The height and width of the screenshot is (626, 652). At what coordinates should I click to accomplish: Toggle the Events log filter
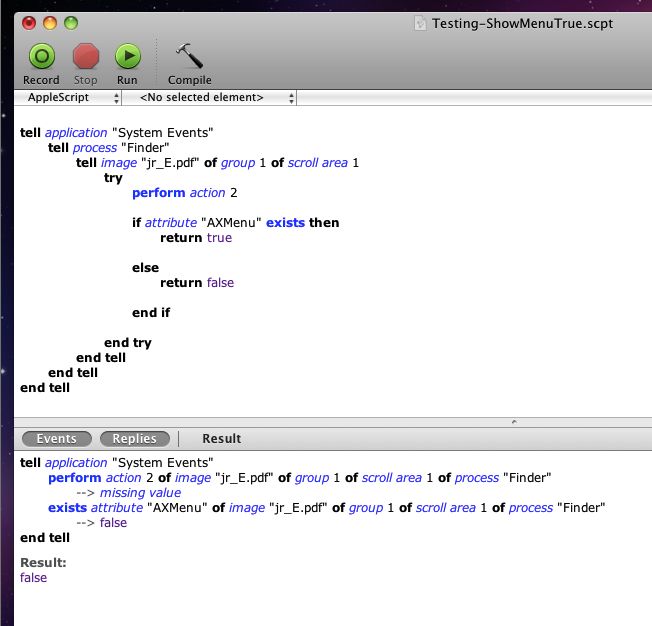click(56, 438)
